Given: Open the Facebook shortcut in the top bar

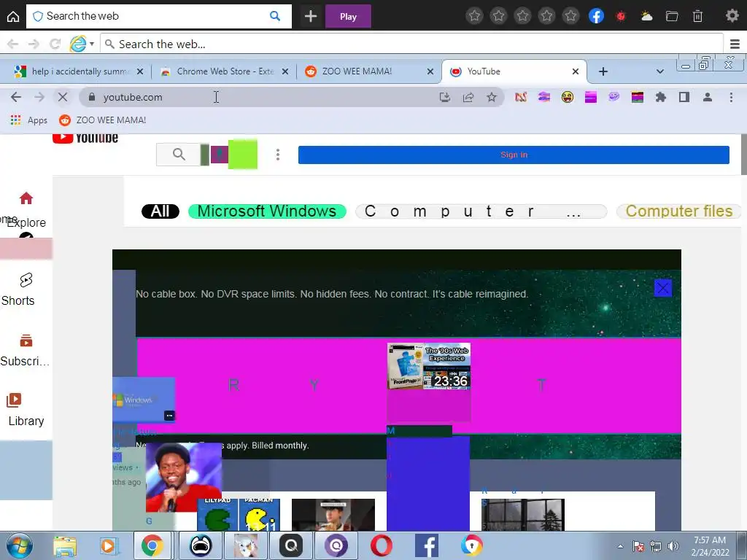Looking at the screenshot, I should [x=596, y=17].
